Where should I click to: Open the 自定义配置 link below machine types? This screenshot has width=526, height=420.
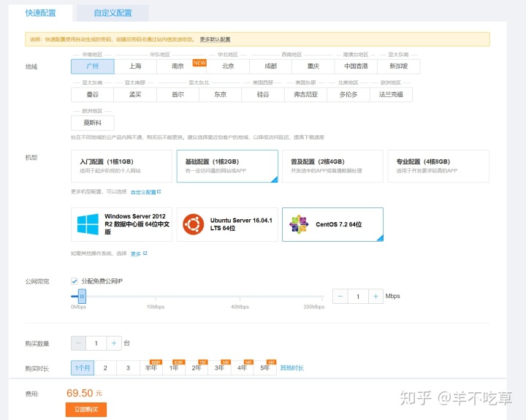143,192
